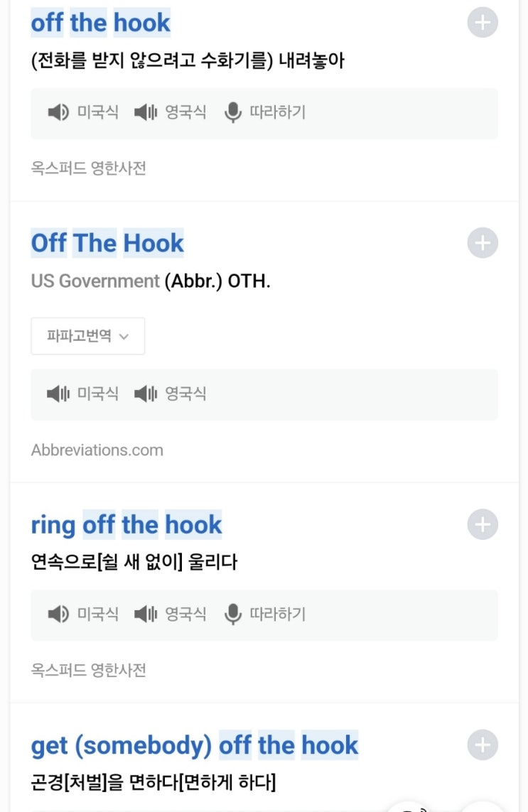This screenshot has width=528, height=812.
Task: Play 영국식 pronunciation for 'off the hook'
Action: click(x=170, y=112)
